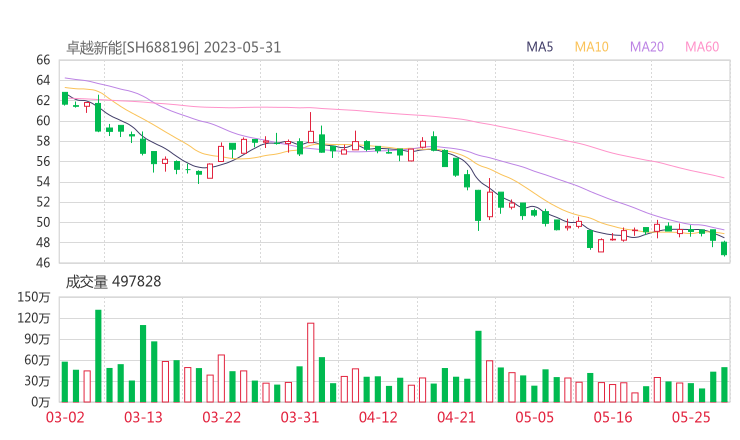Viewport: 740px width, 440px height.
Task: Click the 60 price axis label
Action: [43, 121]
